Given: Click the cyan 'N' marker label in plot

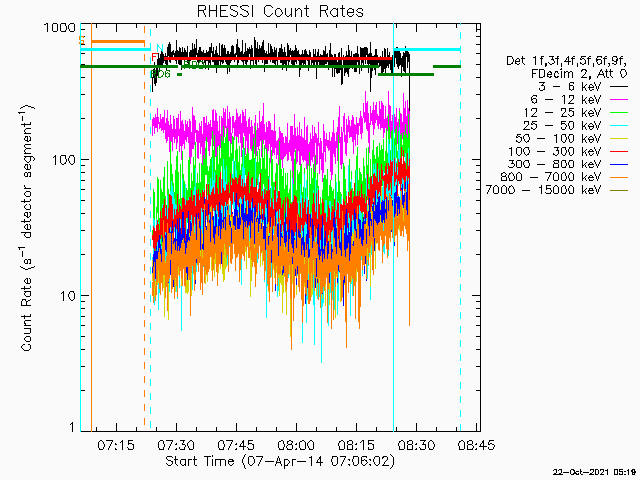Looking at the screenshot, I should point(160,48).
